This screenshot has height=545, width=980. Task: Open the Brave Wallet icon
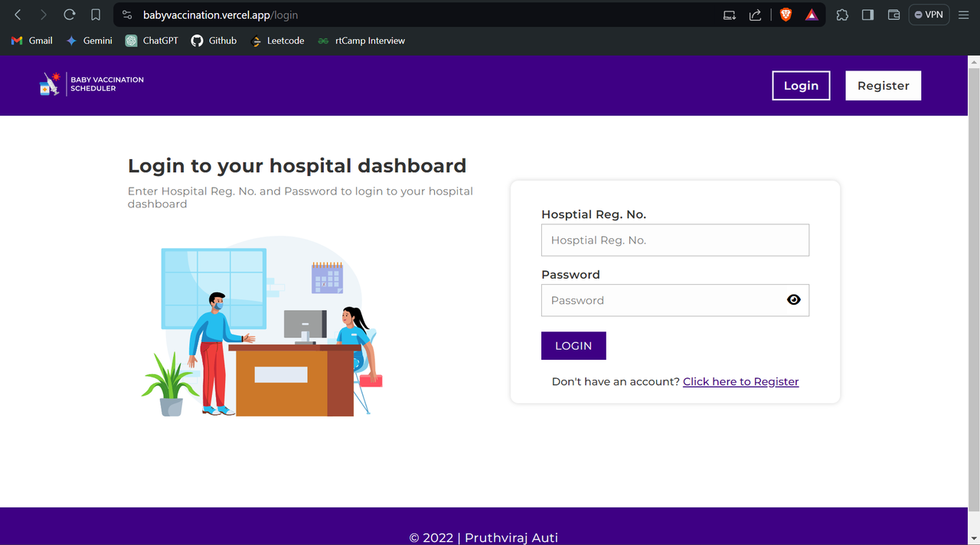[x=893, y=15]
